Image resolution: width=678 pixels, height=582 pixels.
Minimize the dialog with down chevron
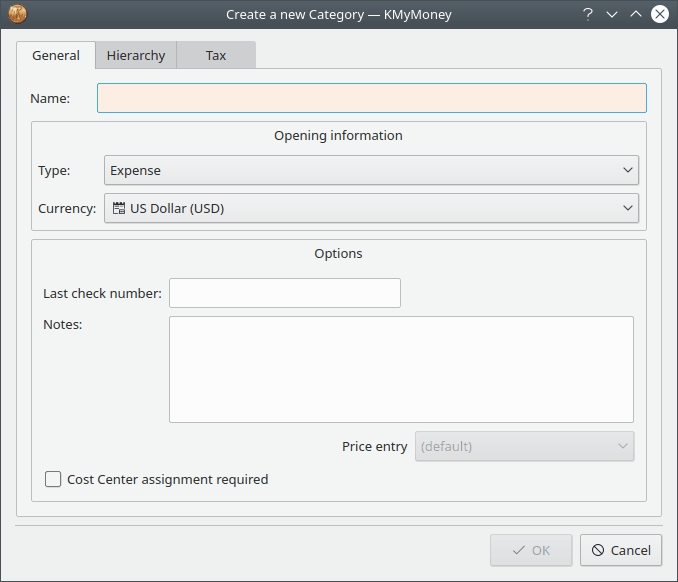(x=612, y=14)
